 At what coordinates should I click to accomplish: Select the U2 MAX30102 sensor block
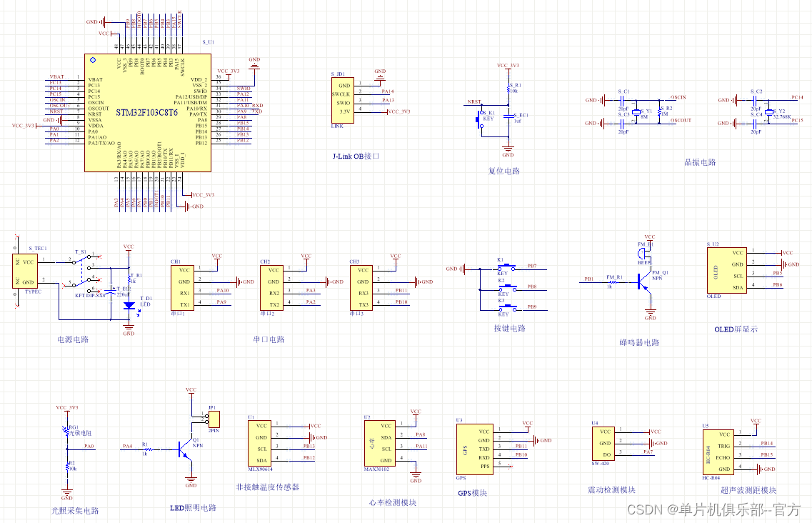[x=380, y=443]
